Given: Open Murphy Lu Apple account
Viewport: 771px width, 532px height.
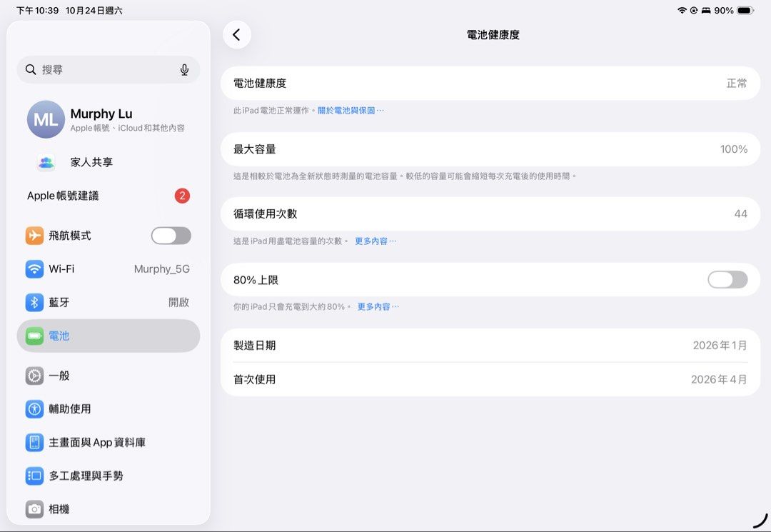Looking at the screenshot, I should [x=109, y=119].
